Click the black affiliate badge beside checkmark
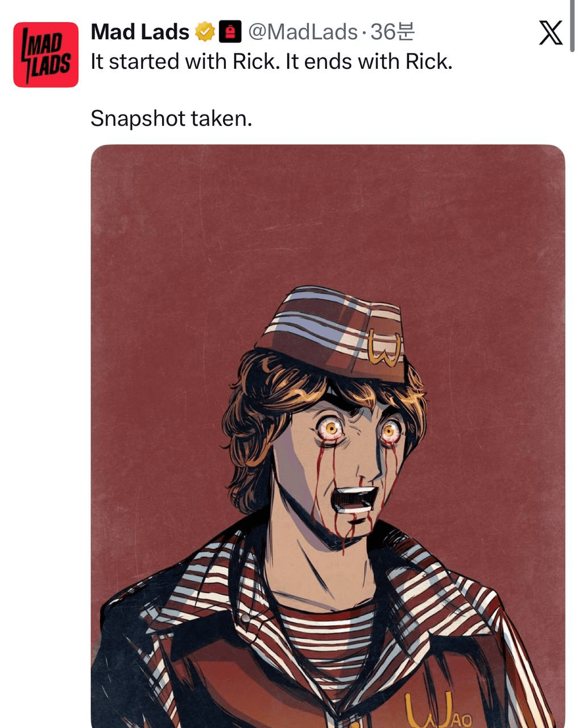This screenshot has width=579, height=728. [230, 32]
